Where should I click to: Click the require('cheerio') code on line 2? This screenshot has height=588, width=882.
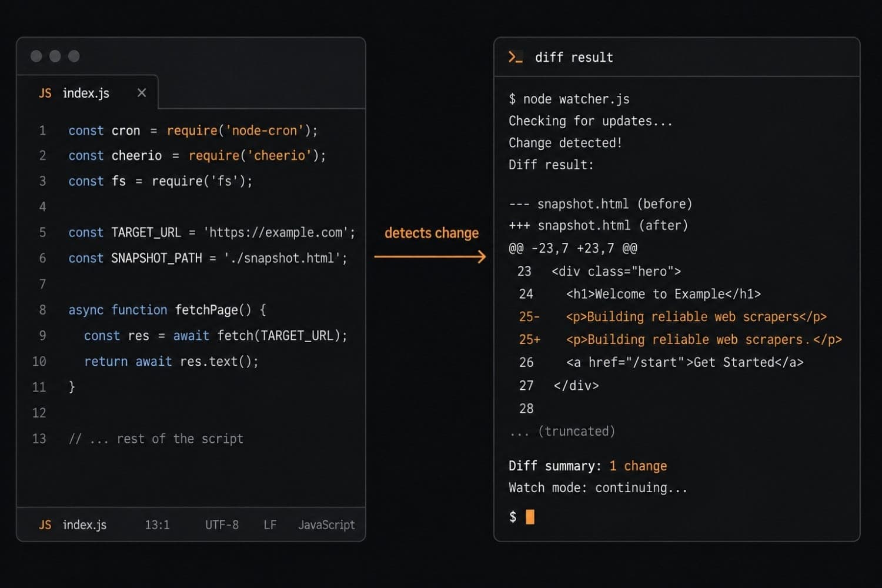click(257, 155)
